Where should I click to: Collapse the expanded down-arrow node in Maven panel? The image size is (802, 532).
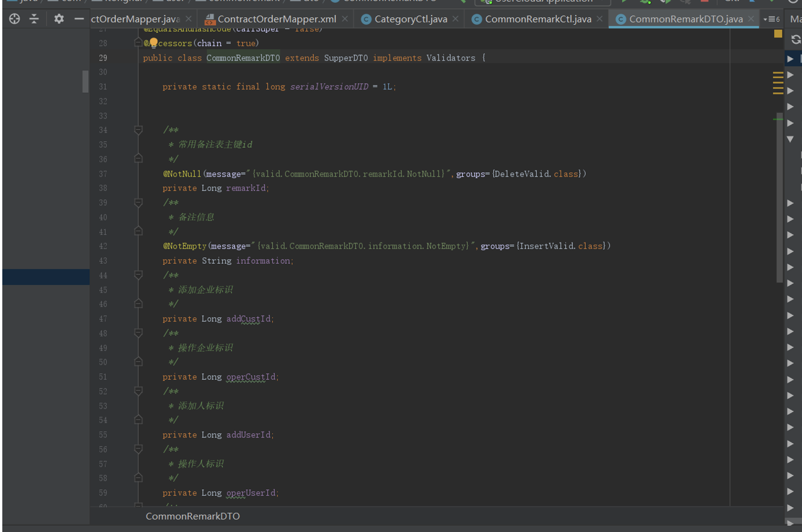coord(790,139)
